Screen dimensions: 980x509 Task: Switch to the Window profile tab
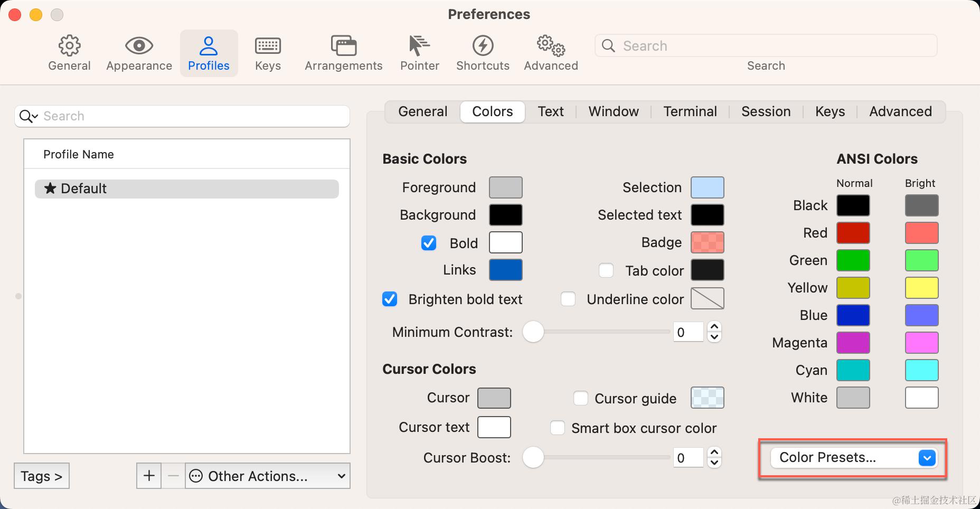[x=614, y=111]
